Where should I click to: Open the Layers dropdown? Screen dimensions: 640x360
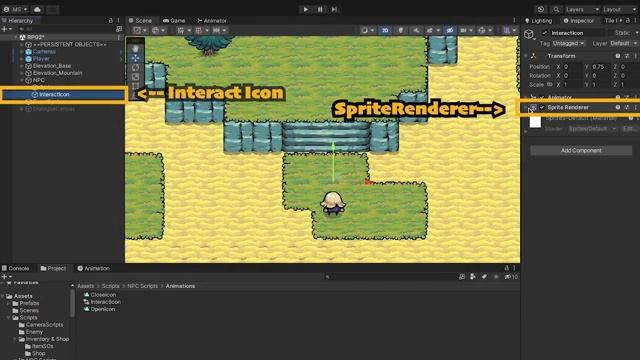click(582, 9)
